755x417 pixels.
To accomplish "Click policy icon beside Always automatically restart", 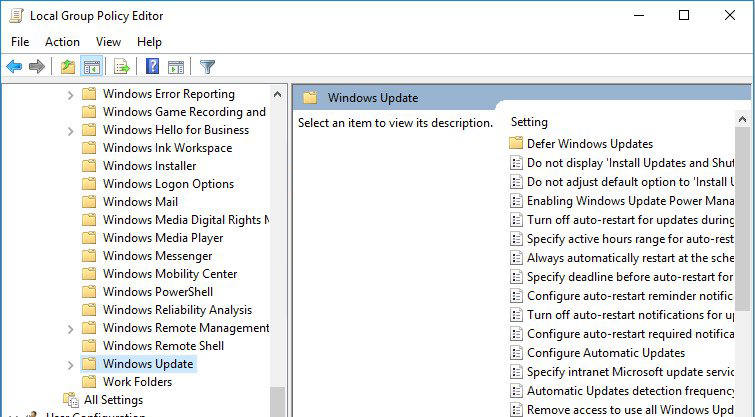I will (x=516, y=258).
